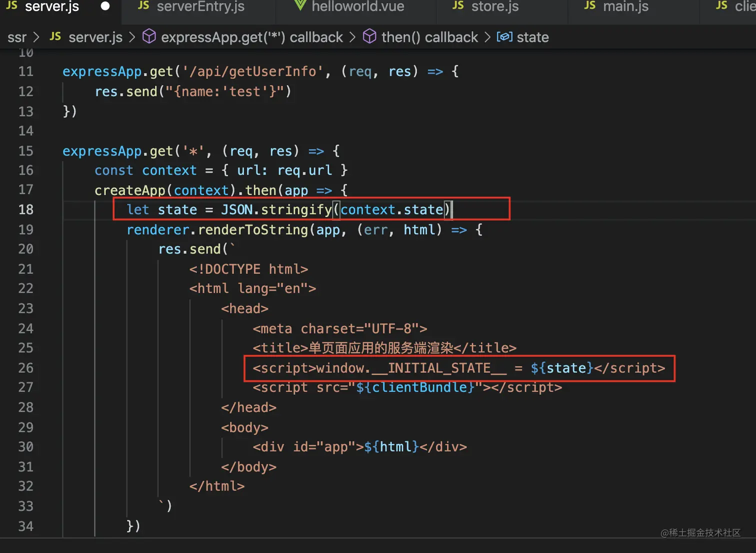Click line number 26 in gutter

[26, 368]
